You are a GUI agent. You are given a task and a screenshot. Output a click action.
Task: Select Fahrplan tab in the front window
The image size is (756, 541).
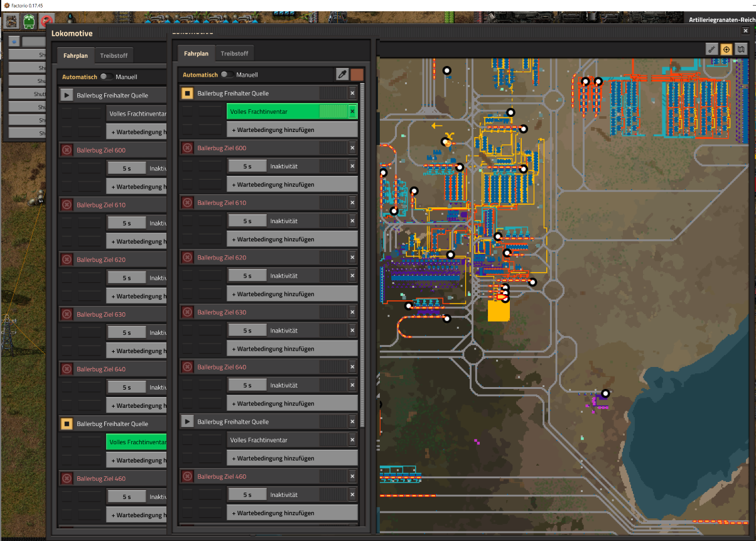pyautogui.click(x=197, y=53)
